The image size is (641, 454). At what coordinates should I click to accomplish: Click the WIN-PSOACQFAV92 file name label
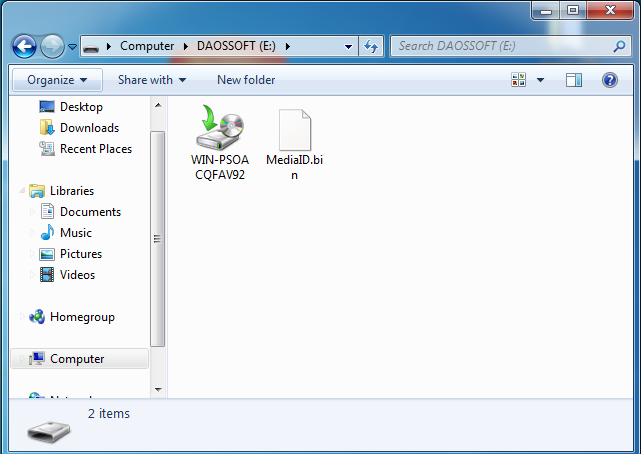point(220,167)
